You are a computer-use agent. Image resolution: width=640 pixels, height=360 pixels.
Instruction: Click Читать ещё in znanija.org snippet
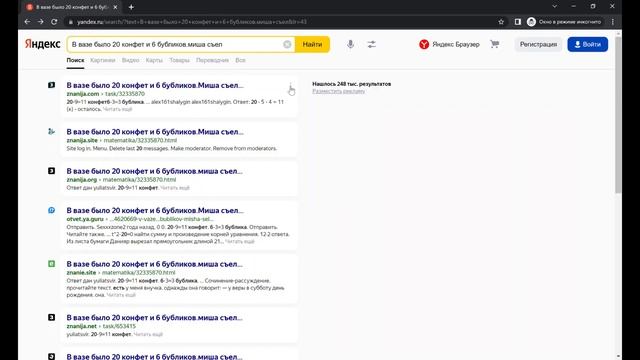pos(175,188)
